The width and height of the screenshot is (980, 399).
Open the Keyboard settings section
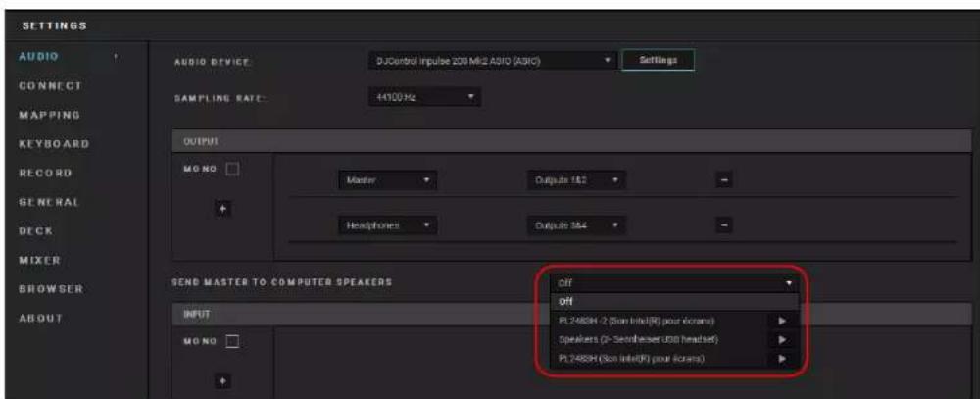coord(54,144)
